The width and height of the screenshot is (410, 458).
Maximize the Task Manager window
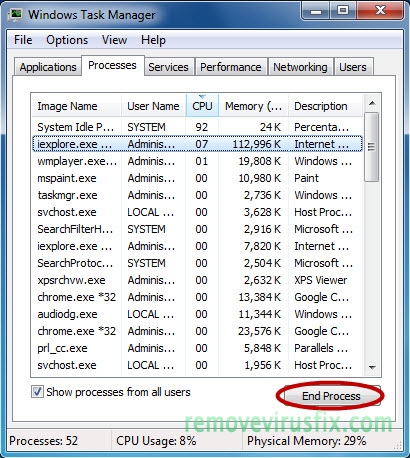pos(343,11)
